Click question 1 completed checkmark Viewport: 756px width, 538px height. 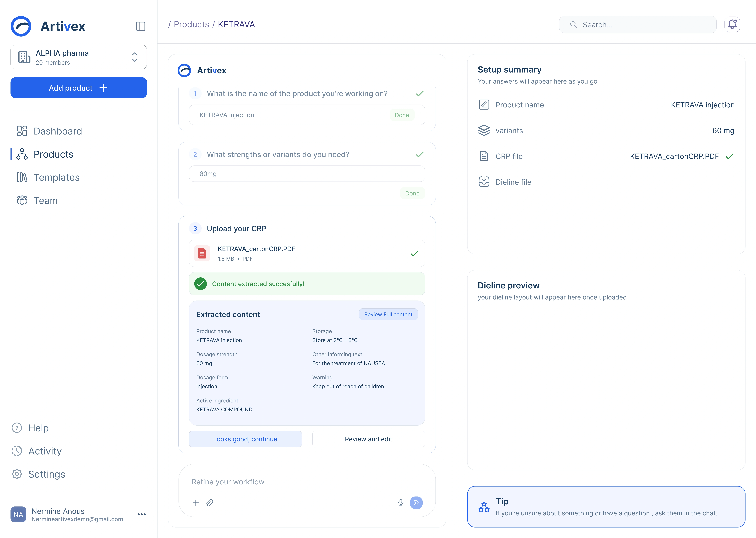pyautogui.click(x=420, y=94)
